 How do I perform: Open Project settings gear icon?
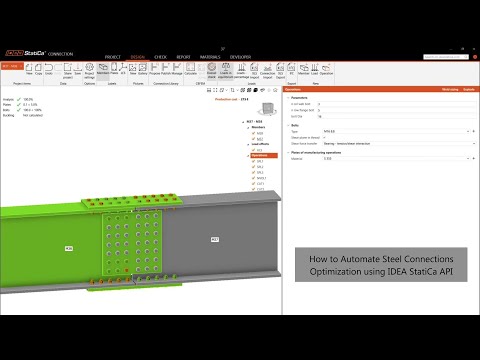point(89,71)
